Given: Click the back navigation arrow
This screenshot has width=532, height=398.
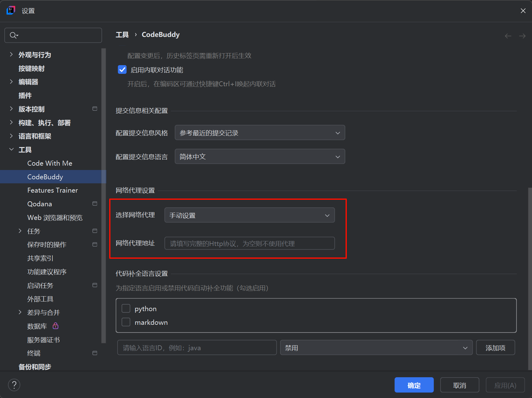Looking at the screenshot, I should pyautogui.click(x=508, y=36).
